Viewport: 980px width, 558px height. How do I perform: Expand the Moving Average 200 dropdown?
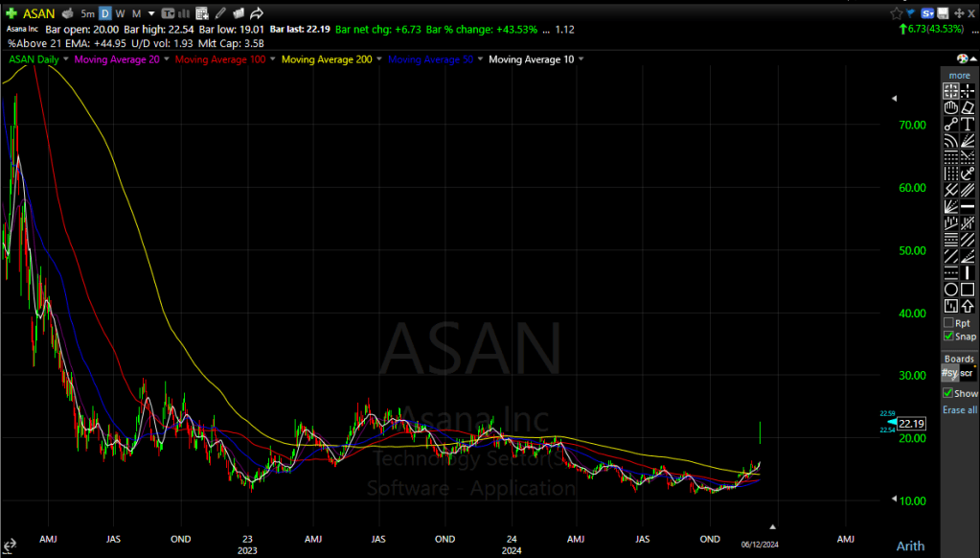point(379,59)
